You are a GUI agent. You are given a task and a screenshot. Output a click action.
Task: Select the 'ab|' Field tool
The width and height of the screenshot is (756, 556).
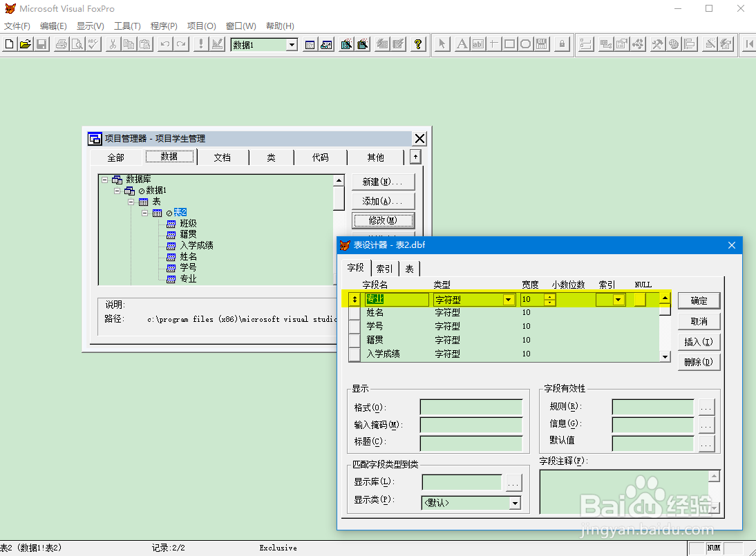[x=478, y=44]
